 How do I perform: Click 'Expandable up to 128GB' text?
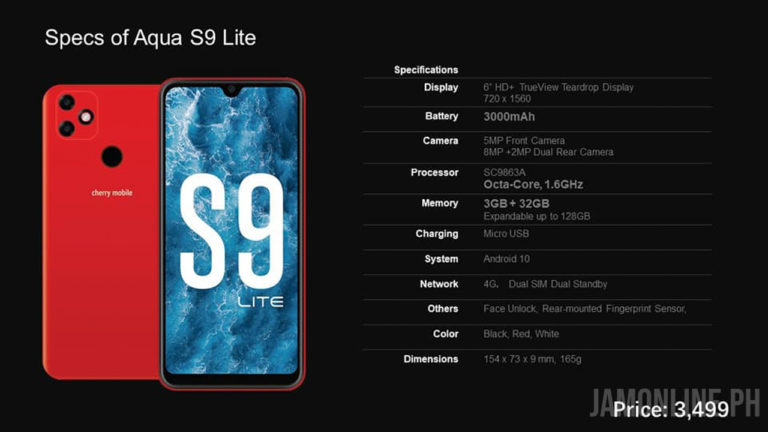(536, 216)
